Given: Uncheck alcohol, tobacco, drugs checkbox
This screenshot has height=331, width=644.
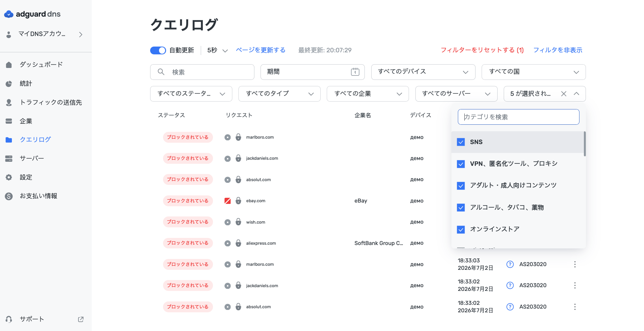Looking at the screenshot, I should [461, 208].
